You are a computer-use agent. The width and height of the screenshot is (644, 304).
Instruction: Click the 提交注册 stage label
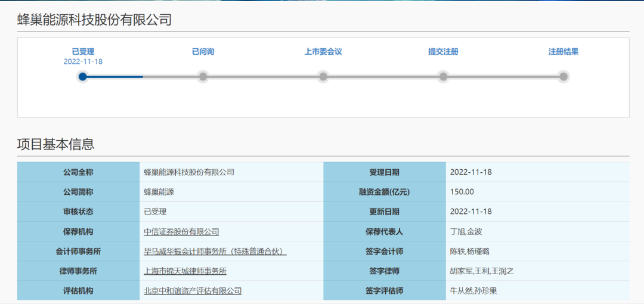point(443,52)
